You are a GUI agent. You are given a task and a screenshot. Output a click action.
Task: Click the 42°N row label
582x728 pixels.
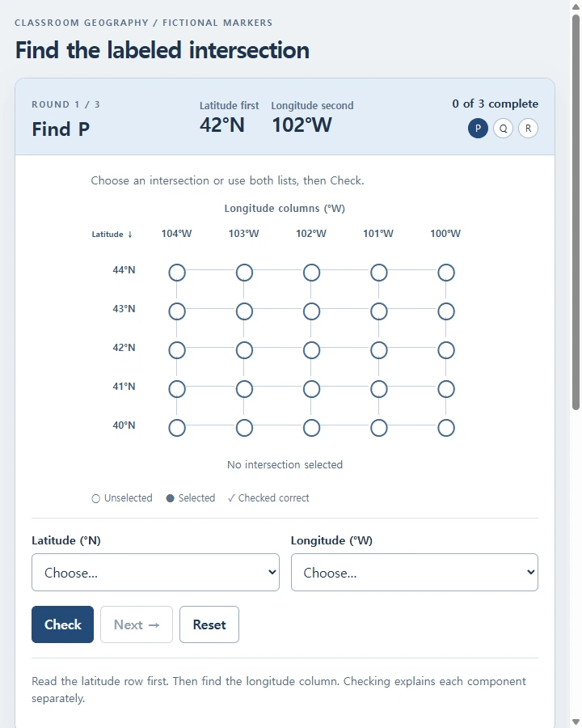click(124, 347)
